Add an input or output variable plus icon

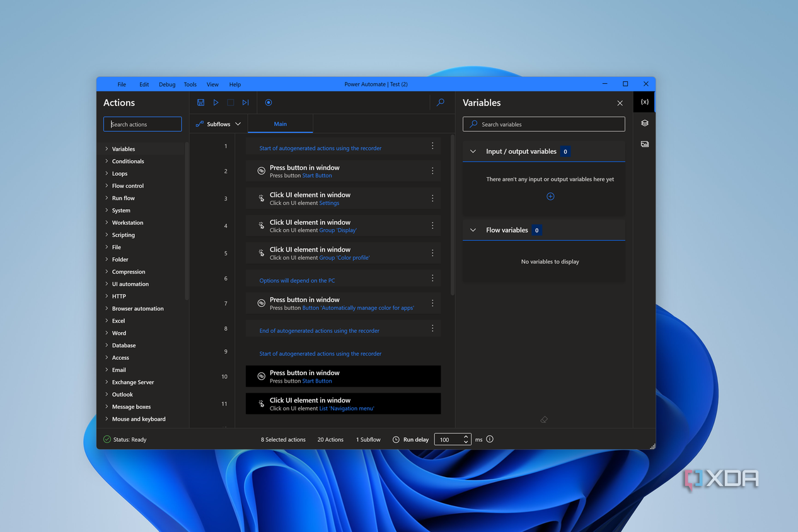(x=550, y=197)
